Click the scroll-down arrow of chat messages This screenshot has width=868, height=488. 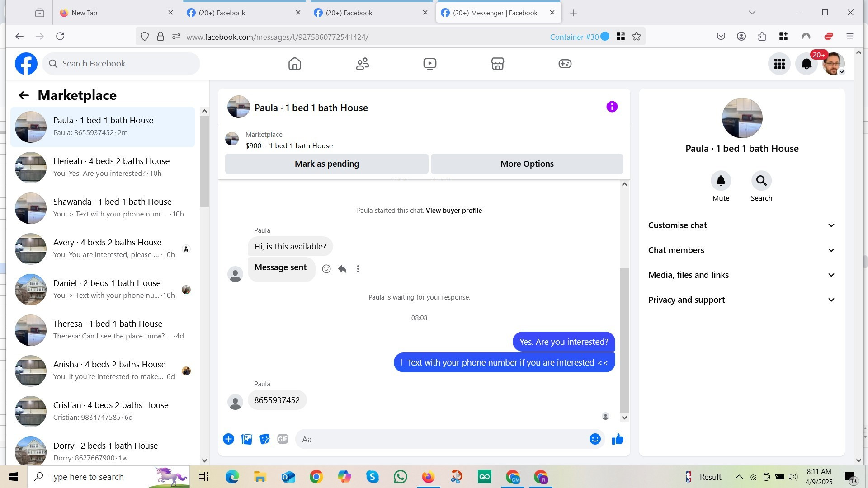click(624, 418)
